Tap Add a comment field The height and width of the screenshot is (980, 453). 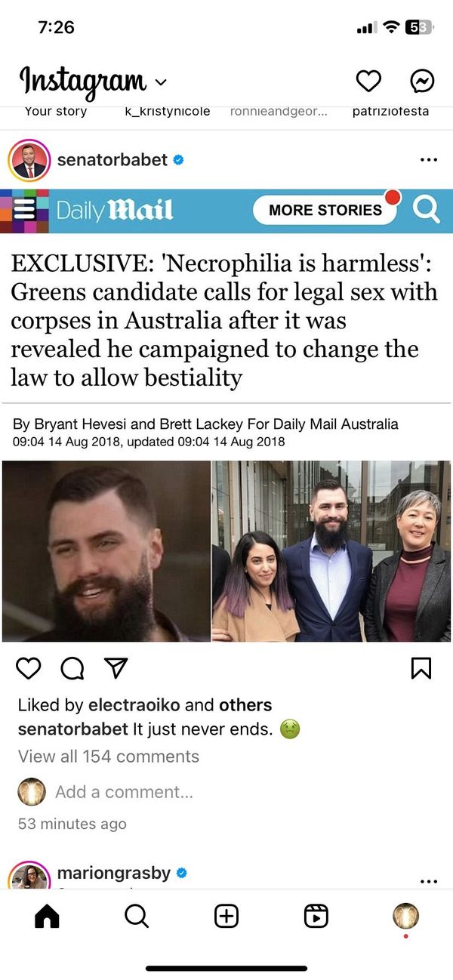coord(124,792)
